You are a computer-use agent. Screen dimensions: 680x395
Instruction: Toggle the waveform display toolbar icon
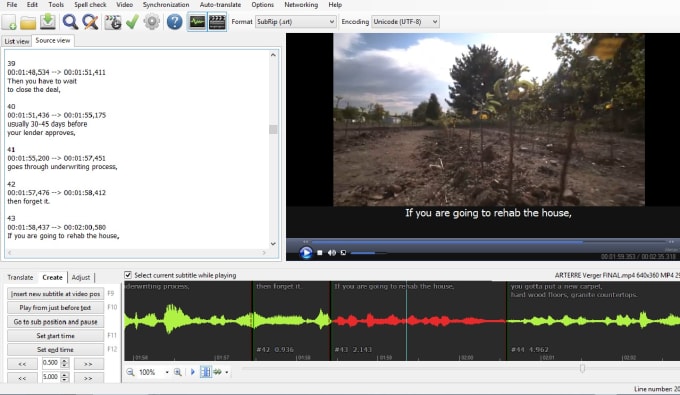click(x=197, y=22)
